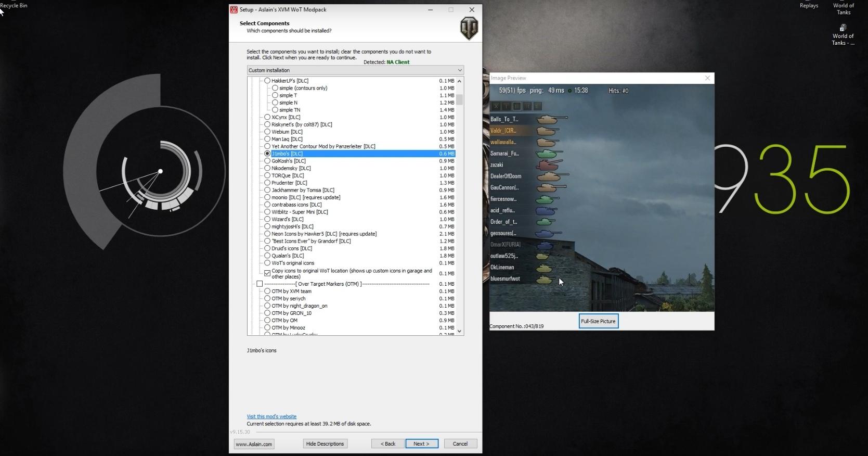Open the World of Tanks desktop shortcut
The width and height of the screenshot is (868, 456).
[843, 8]
